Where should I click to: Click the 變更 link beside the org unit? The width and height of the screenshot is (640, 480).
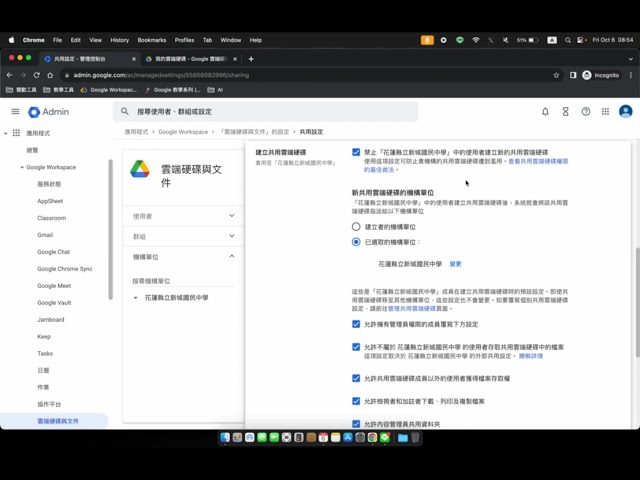tap(456, 264)
